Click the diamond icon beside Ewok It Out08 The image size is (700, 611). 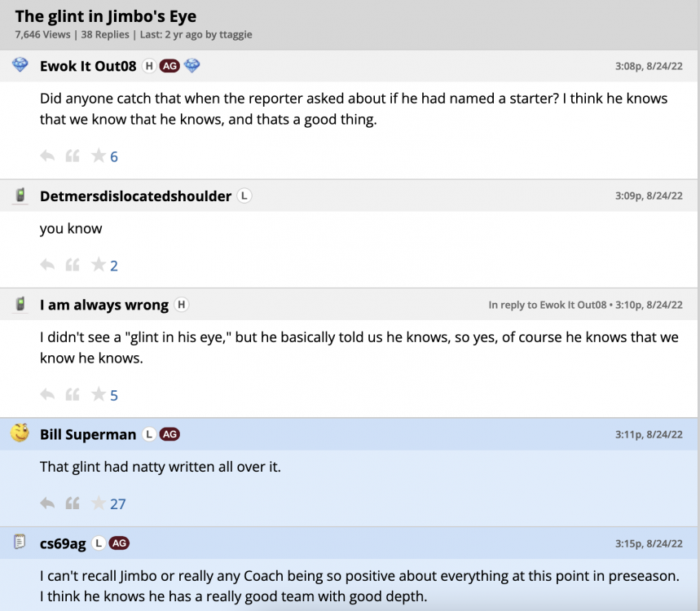[x=192, y=66]
